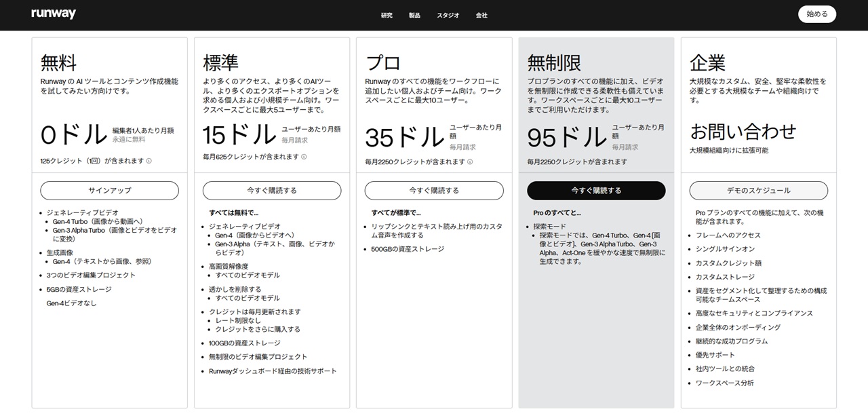Click クレジットをさらに購入する item
This screenshot has height=418, width=868.
pos(258,329)
